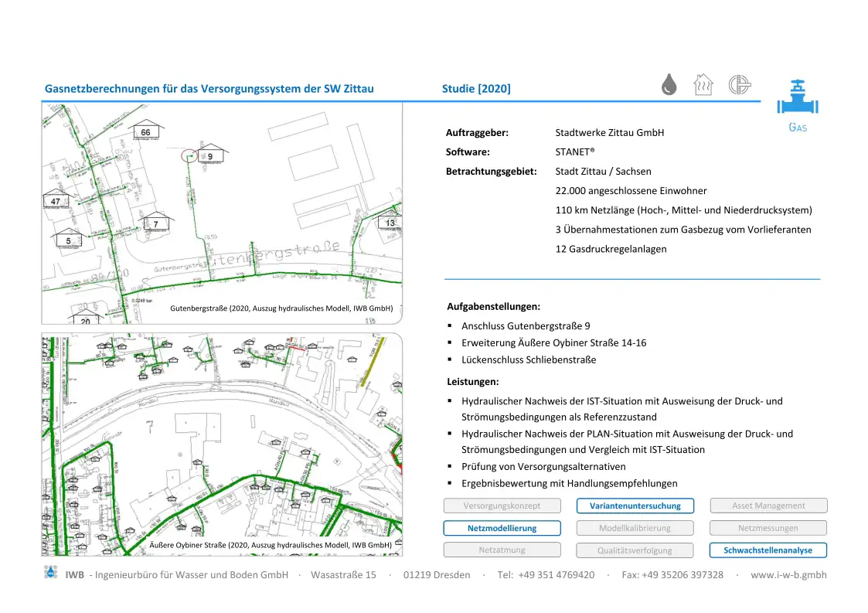Click house marker 7 on map

click(x=156, y=223)
